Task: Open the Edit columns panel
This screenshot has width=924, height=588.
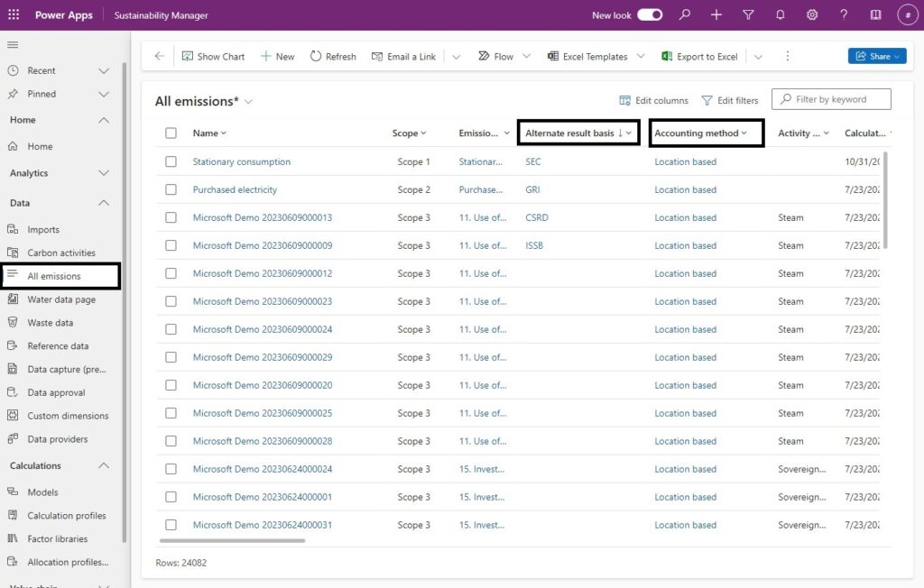Action: [x=653, y=99]
